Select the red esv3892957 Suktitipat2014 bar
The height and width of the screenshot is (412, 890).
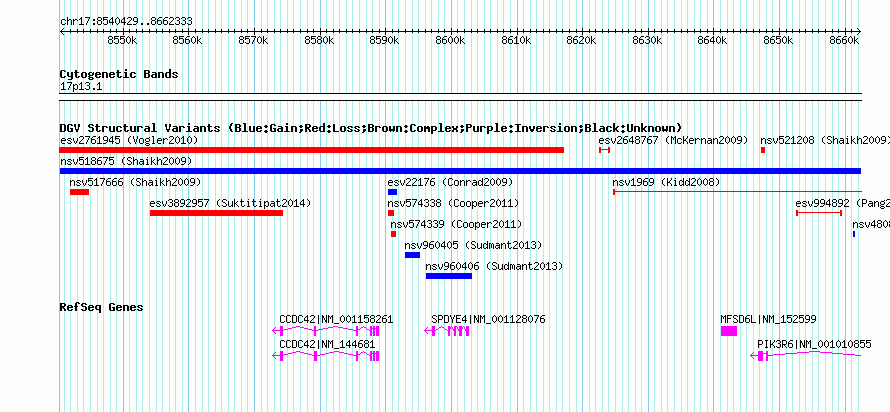click(x=216, y=213)
